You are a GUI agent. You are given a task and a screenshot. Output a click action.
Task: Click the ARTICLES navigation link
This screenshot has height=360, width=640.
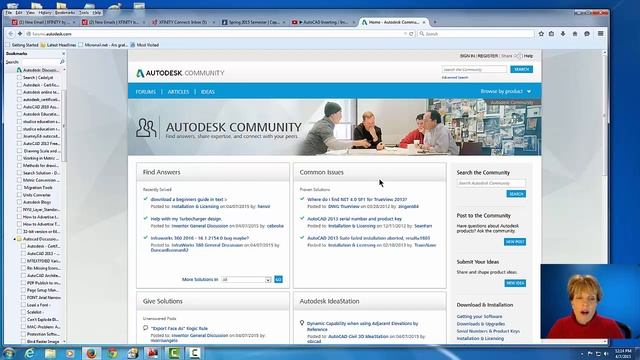pyautogui.click(x=178, y=92)
